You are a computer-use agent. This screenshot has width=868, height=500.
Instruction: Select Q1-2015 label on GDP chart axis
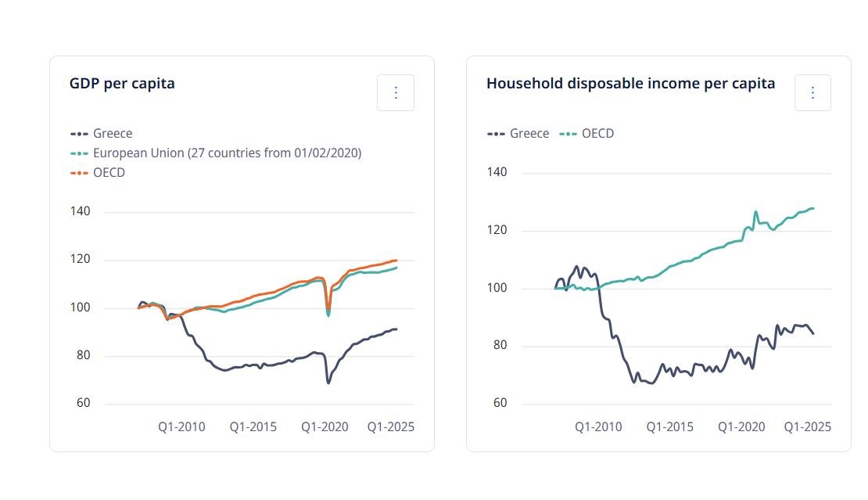click(x=253, y=427)
